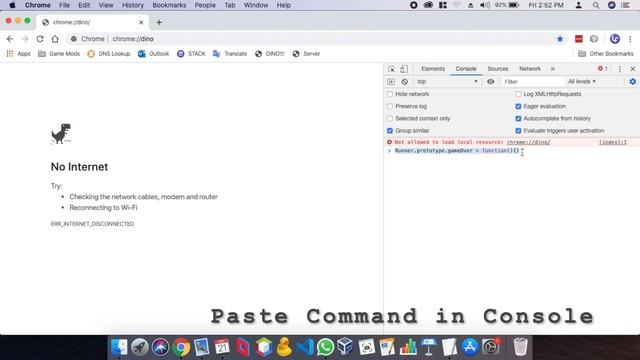Open Spotlight search in menu bar

coord(596,5)
